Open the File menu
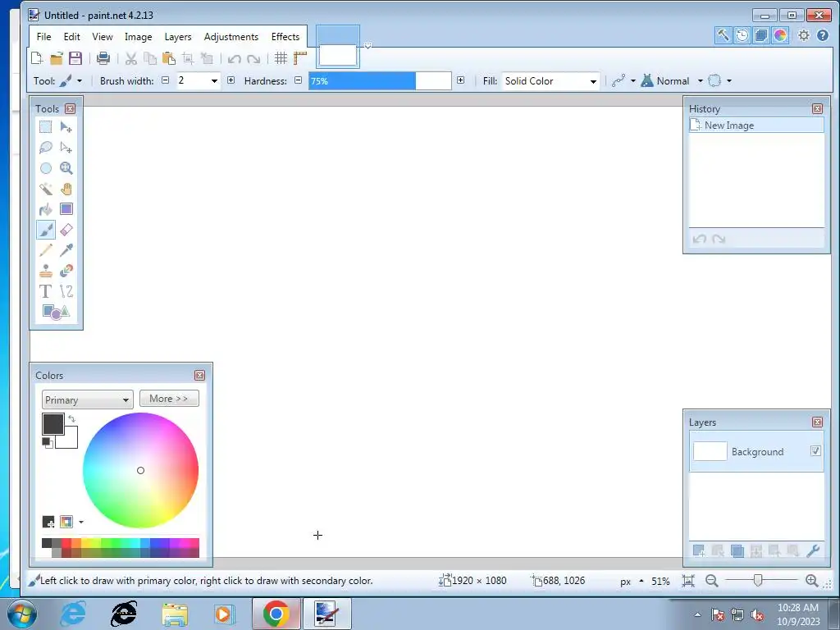 [x=44, y=36]
